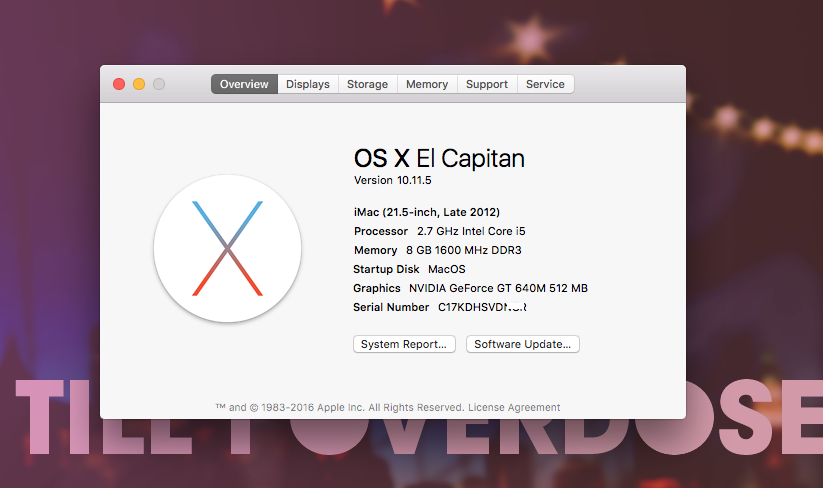Click the Version 10.11.5 text
This screenshot has height=488, width=823.
pyautogui.click(x=393, y=180)
